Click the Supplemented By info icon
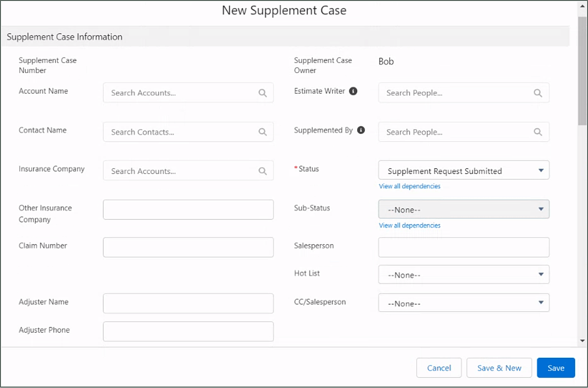 coord(361,130)
